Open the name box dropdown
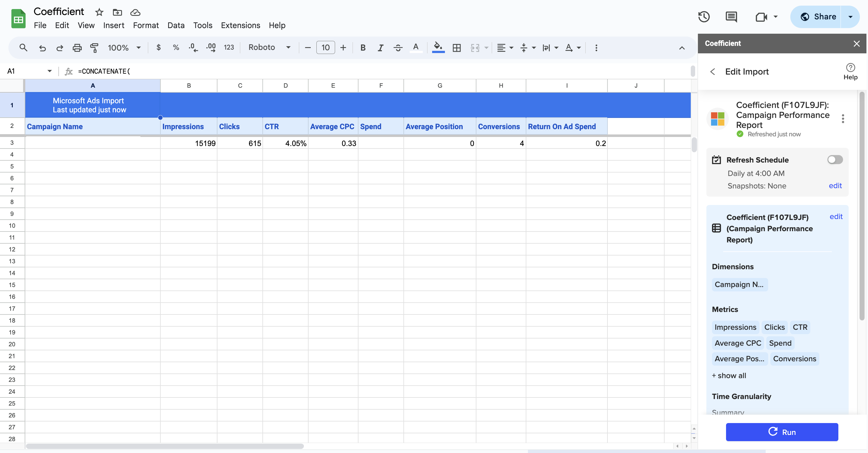This screenshot has width=868, height=453. 50,71
